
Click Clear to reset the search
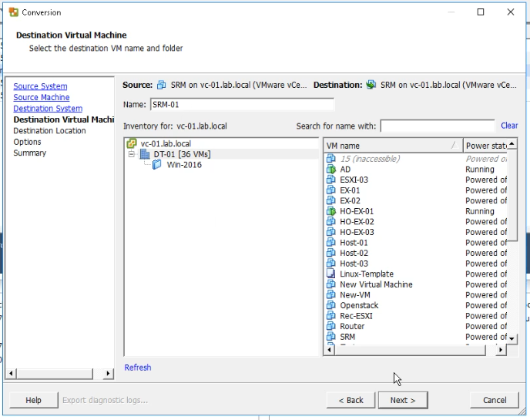tap(509, 126)
